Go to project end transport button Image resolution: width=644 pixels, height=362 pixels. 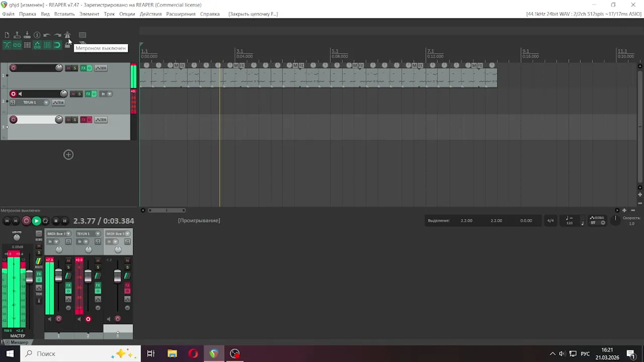coord(16,221)
